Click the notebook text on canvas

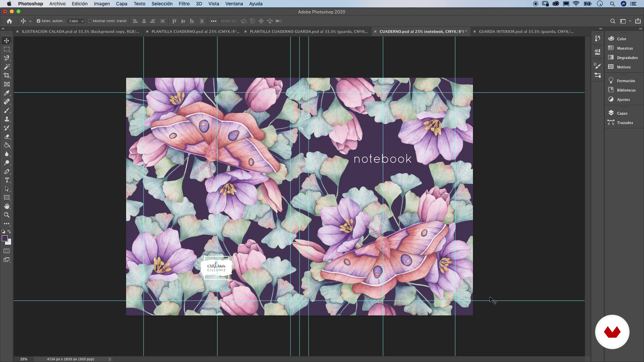click(x=383, y=159)
